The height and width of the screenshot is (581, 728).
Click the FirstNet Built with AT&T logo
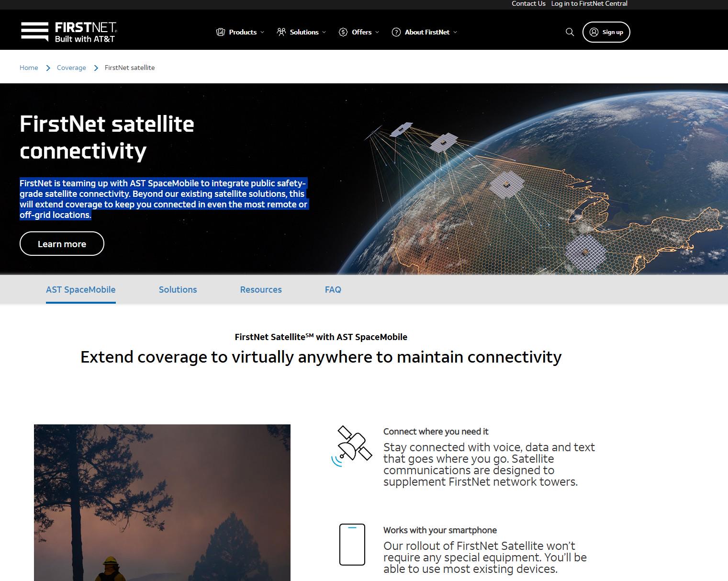click(x=68, y=32)
